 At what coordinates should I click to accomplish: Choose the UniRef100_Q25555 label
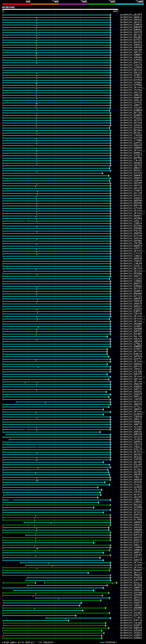[131, 595]
